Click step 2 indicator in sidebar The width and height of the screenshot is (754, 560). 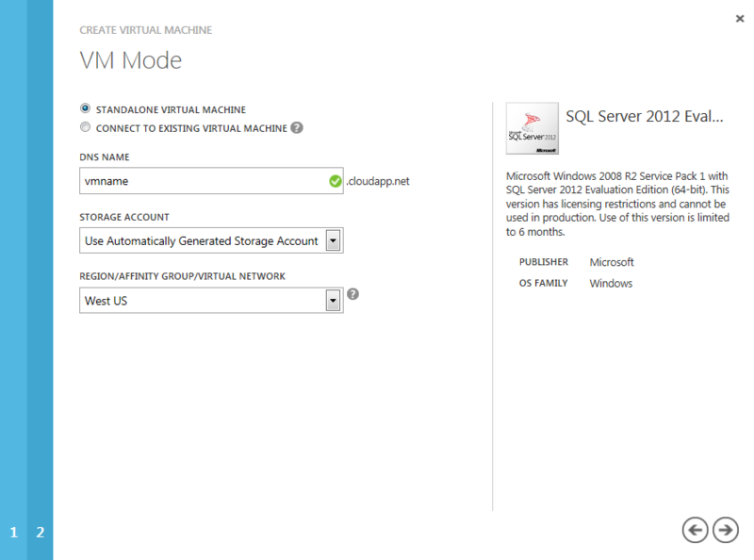point(40,532)
